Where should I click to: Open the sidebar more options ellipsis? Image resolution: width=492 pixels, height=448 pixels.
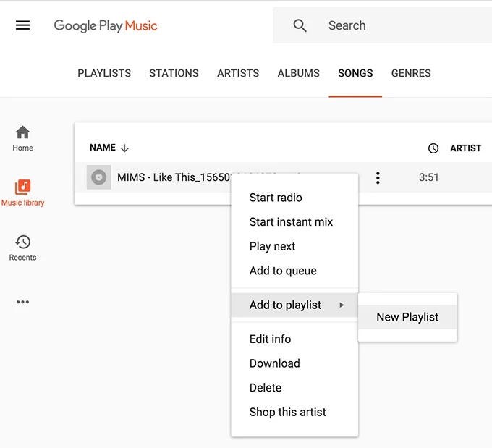(x=22, y=302)
